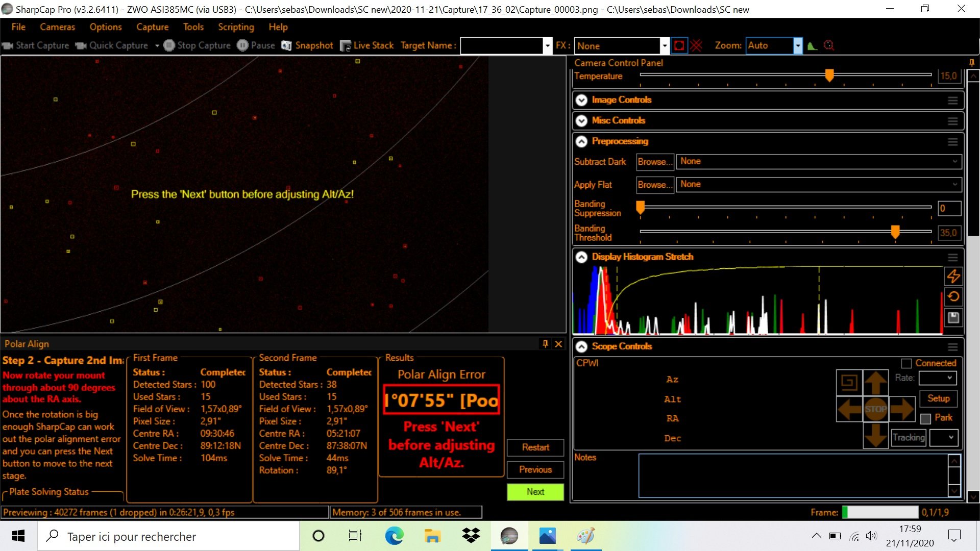Click Quick Capture in toolbar
The image size is (980, 551).
pos(112,45)
